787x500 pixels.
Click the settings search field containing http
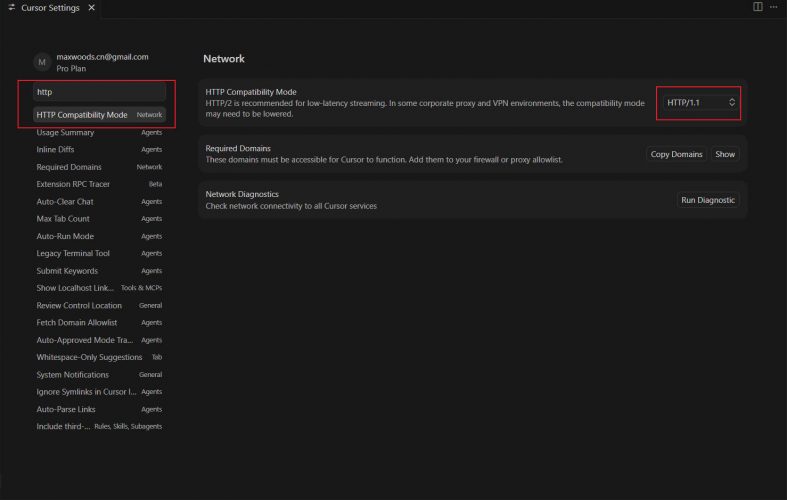click(x=98, y=92)
